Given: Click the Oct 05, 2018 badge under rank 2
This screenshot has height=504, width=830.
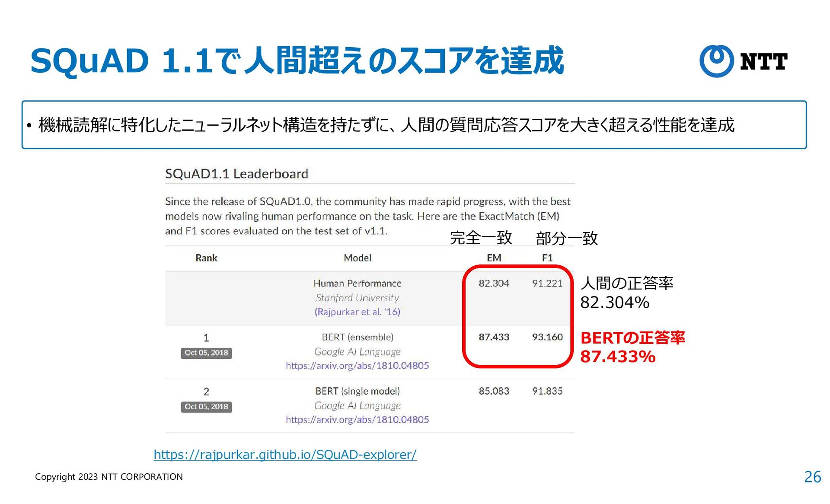Looking at the screenshot, I should point(206,407).
